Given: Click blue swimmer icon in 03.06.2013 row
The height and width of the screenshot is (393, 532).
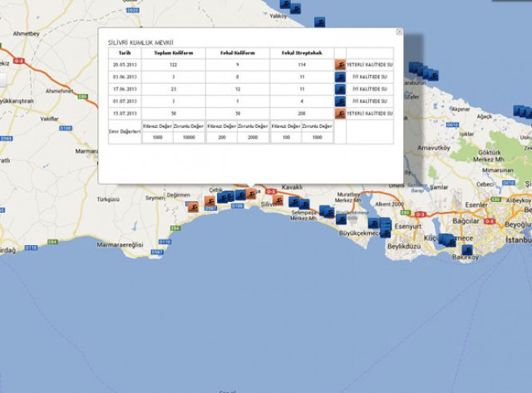Looking at the screenshot, I should pyautogui.click(x=340, y=76).
